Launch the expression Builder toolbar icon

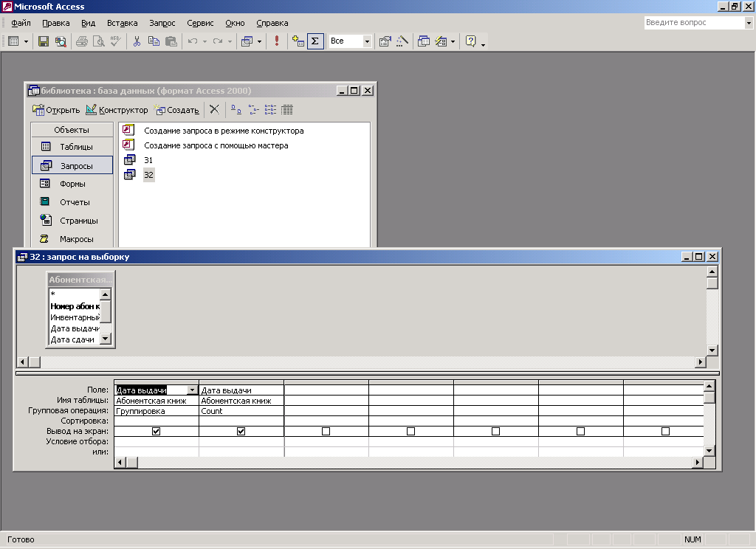[402, 41]
